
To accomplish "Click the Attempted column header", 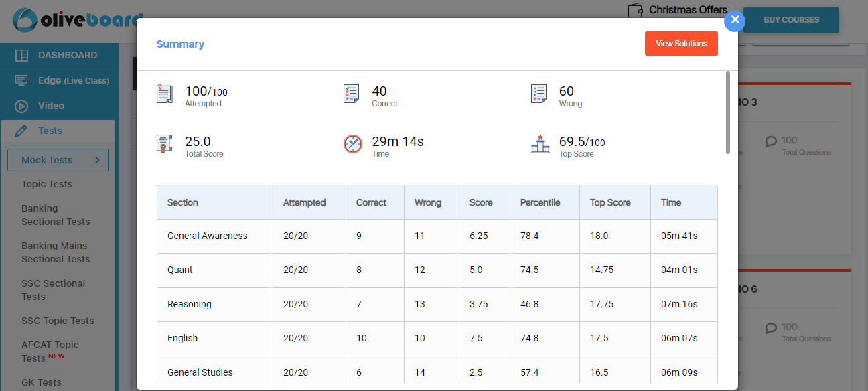I will (305, 202).
